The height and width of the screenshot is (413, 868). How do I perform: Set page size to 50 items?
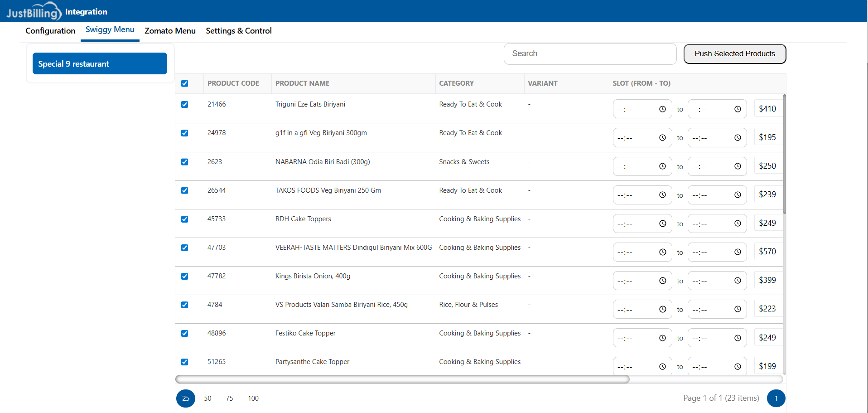(x=207, y=398)
